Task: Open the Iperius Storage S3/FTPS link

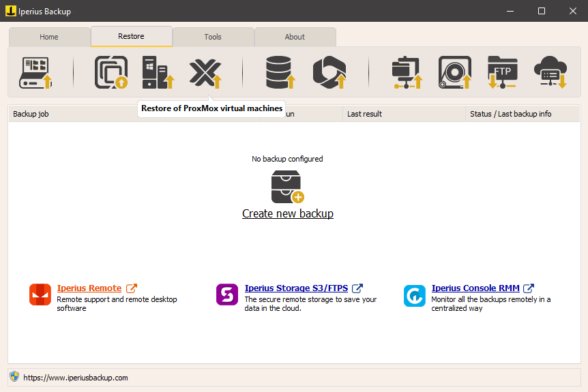Action: coord(296,288)
